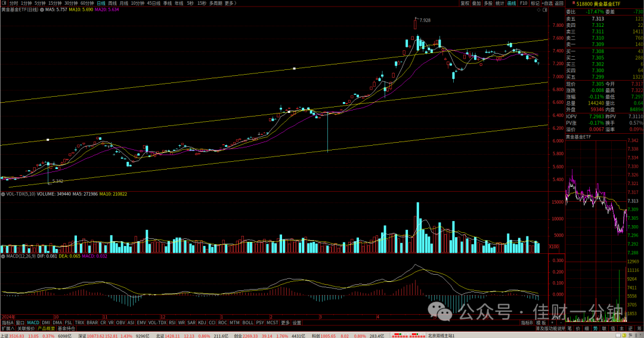Click the X100 volume scale label
644x338 pixels.
[554, 247]
